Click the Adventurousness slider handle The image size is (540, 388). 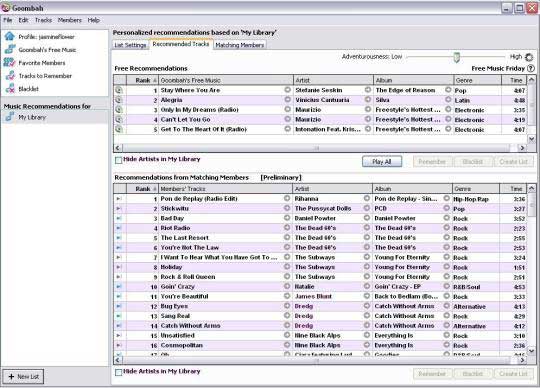457,57
